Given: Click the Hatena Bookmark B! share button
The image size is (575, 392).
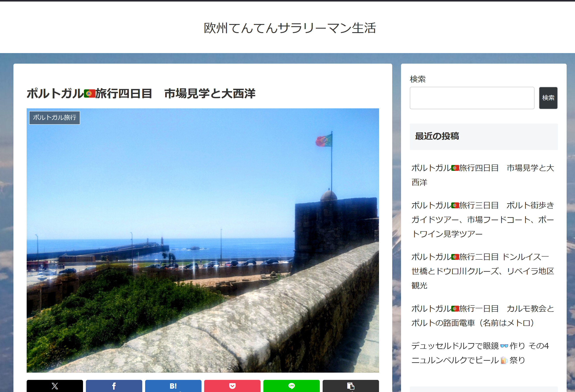Looking at the screenshot, I should (173, 386).
